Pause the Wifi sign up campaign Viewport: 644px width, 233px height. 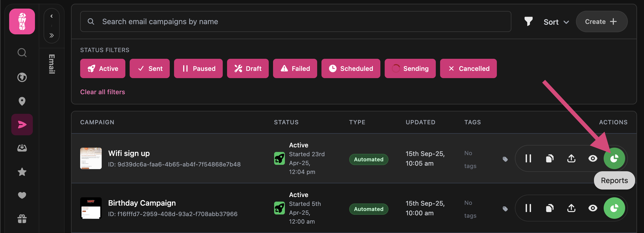tap(528, 158)
